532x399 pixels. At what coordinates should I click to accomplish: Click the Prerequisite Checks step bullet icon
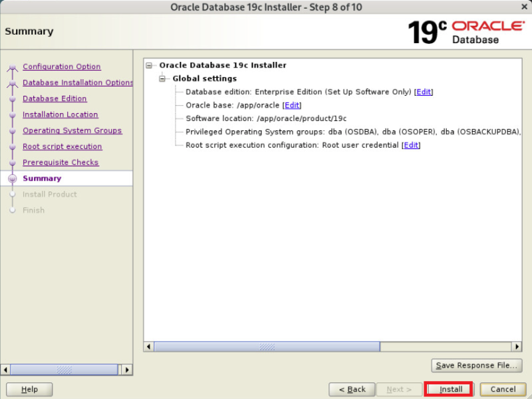pos(13,163)
